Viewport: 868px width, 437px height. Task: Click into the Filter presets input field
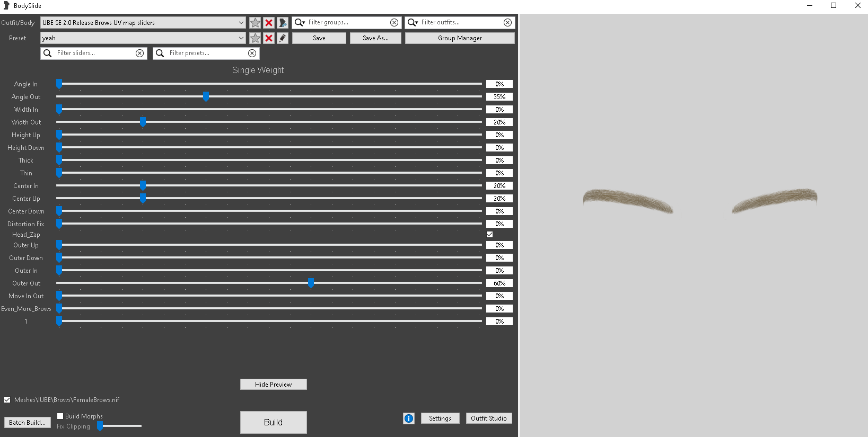207,53
